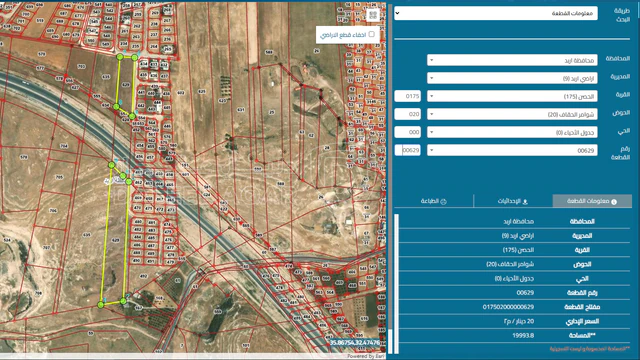Image resolution: width=640 pixels, height=360 pixels.
Task: Expand the basin dropdown 'شوامر الحقاف (20)'
Action: 512,114
